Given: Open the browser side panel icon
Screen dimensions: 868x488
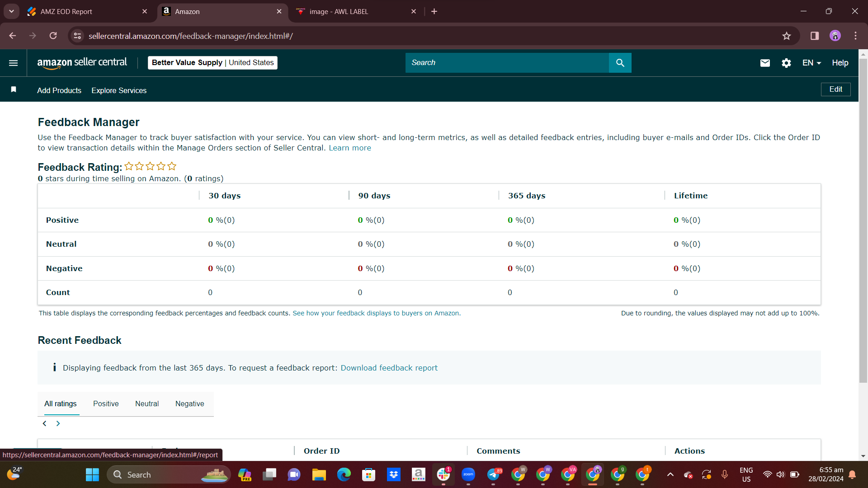Looking at the screenshot, I should (815, 36).
